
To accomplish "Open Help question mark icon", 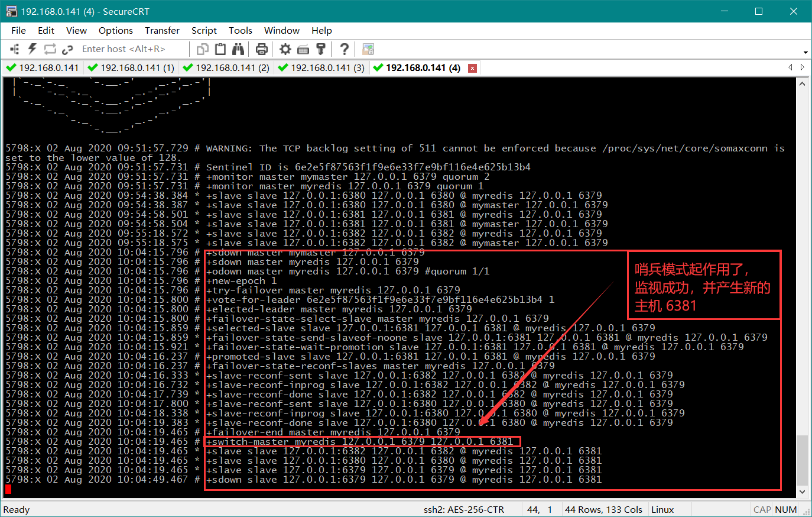I will click(x=344, y=49).
